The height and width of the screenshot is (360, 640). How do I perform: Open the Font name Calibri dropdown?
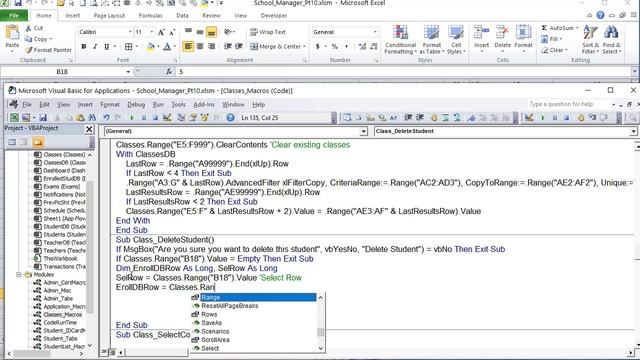130,32
